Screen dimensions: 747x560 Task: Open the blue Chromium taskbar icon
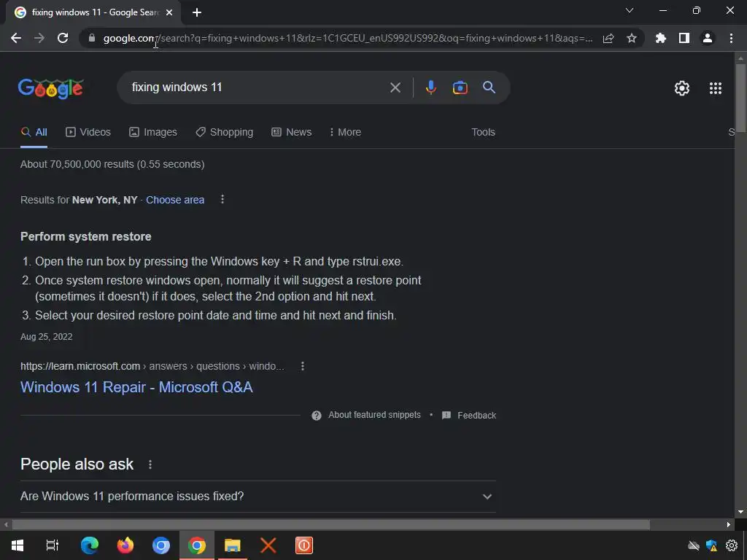point(161,545)
